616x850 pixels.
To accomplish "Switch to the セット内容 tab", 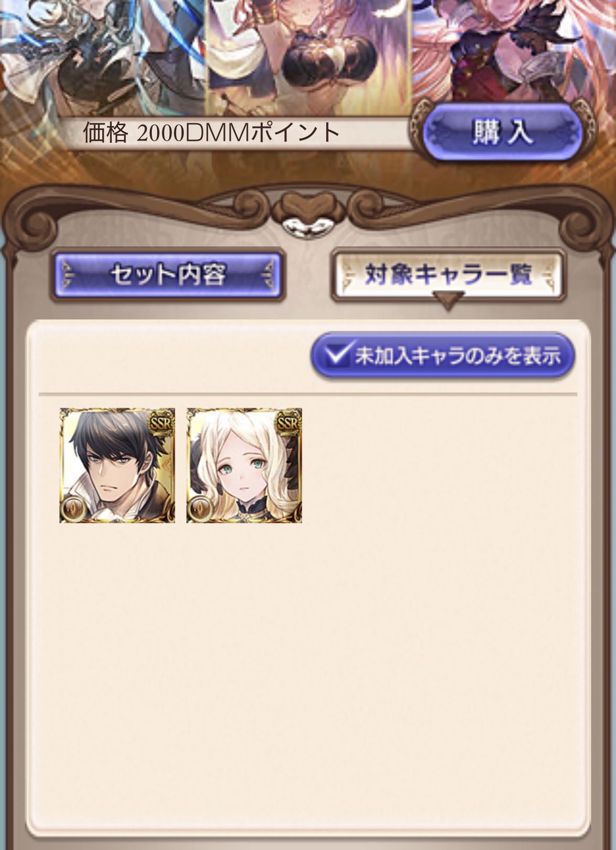I will 168,275.
